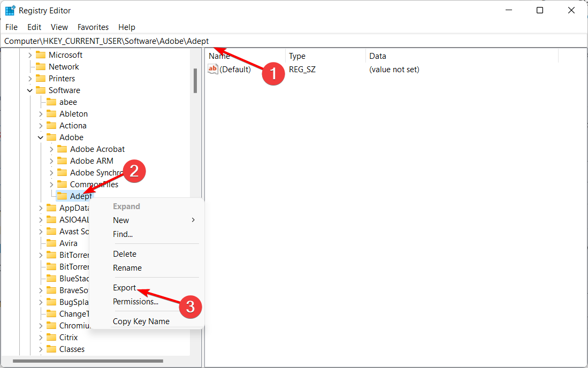Choose Find... in the context menu
This screenshot has width=588, height=368.
click(147, 234)
